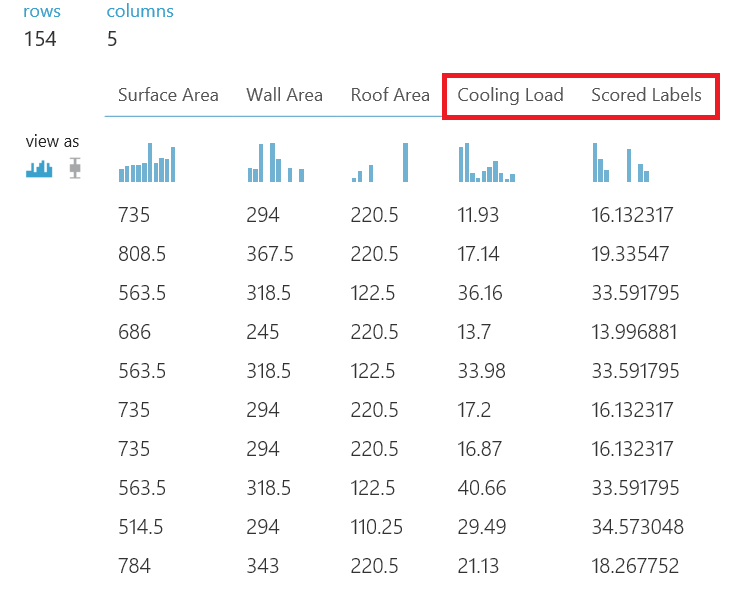Click the Scored Labels histogram thumbnail
Screen dimensions: 744x595
click(621, 163)
